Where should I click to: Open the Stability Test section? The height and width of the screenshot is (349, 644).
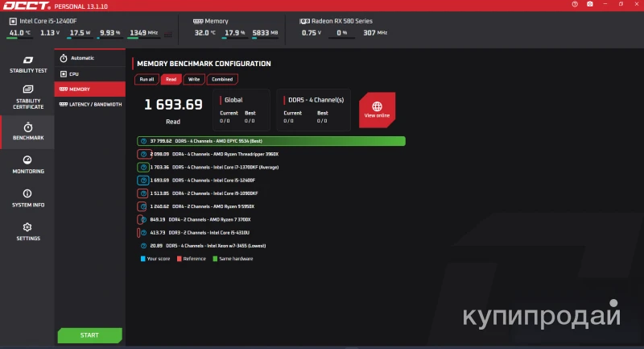tap(27, 65)
